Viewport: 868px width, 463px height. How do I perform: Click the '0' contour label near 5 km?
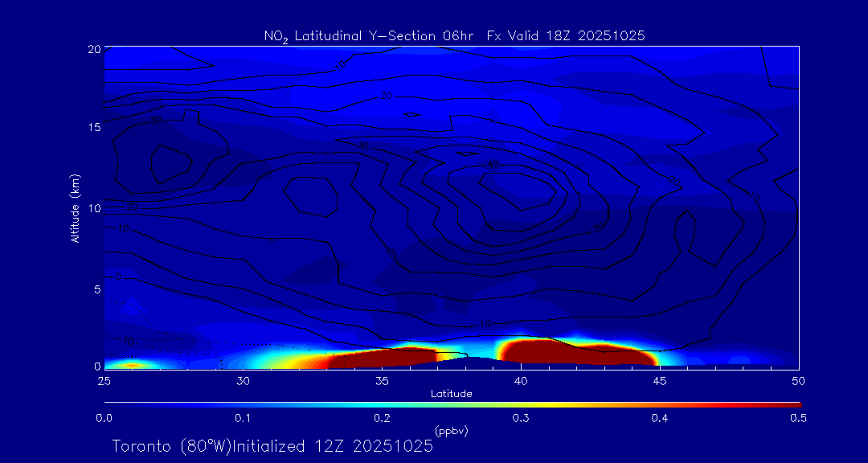(x=118, y=277)
